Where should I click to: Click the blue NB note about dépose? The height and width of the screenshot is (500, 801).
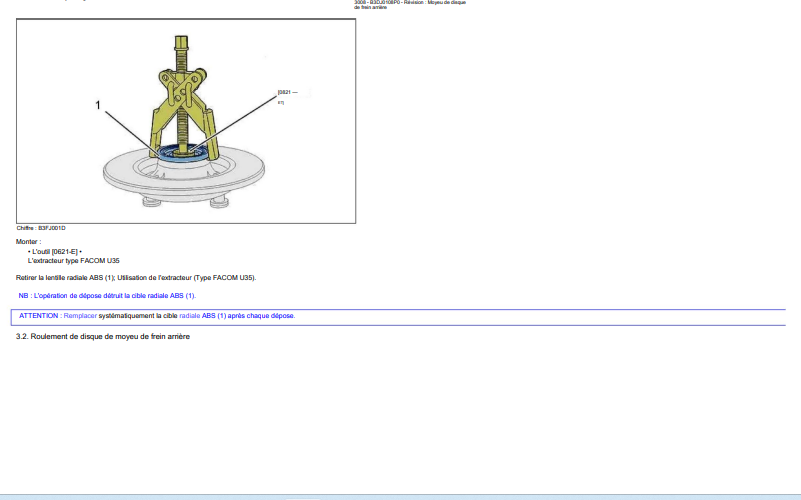click(107, 296)
